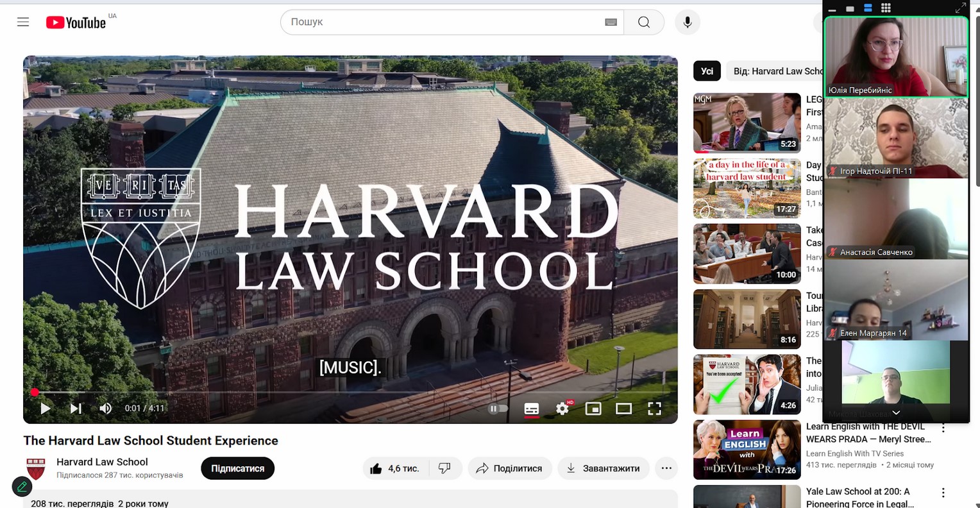The width and height of the screenshot is (980, 508).
Task: Open options menu for Devil Wears Prada video
Action: click(943, 428)
